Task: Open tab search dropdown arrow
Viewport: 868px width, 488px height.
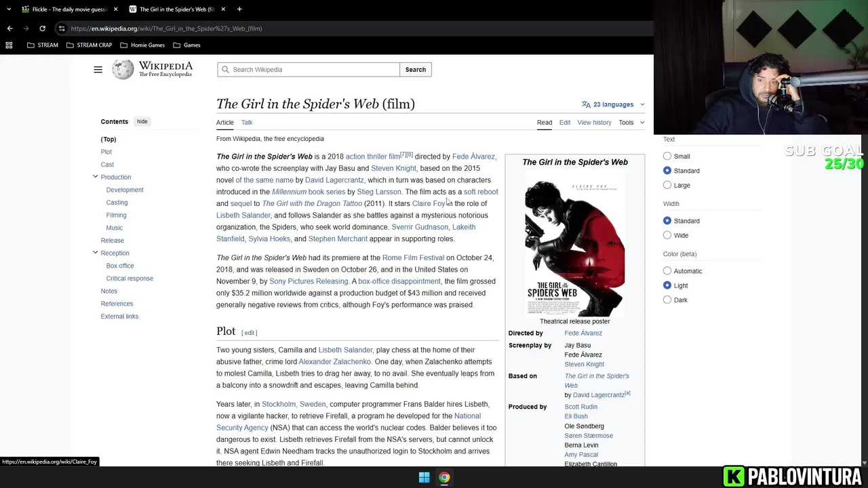Action: pyautogui.click(x=8, y=9)
